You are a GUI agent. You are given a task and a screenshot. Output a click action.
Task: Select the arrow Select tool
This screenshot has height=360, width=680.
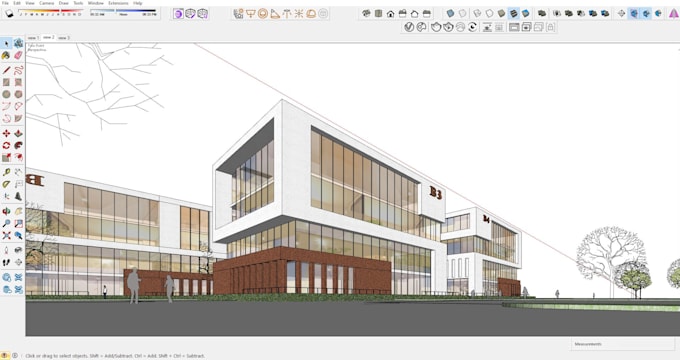(x=6, y=43)
